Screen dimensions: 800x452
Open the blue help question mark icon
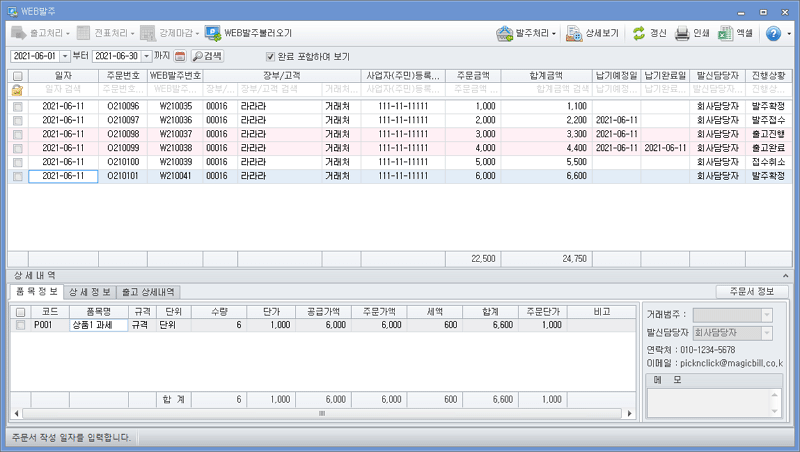[x=772, y=33]
